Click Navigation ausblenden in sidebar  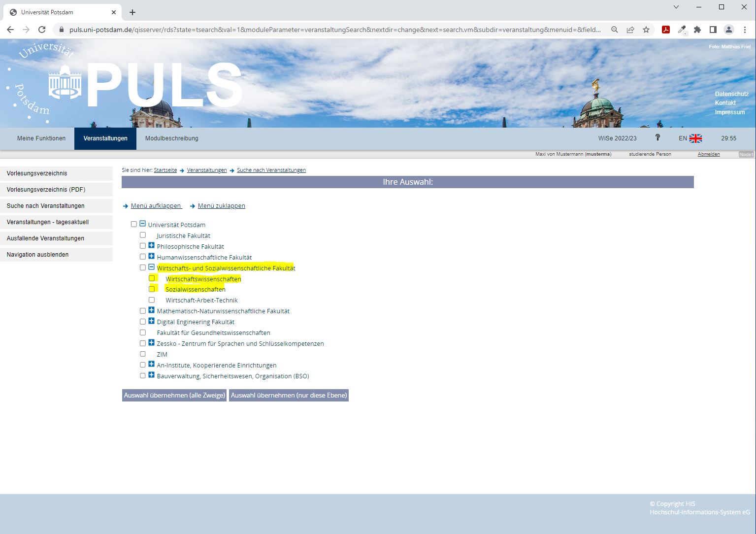point(56,255)
